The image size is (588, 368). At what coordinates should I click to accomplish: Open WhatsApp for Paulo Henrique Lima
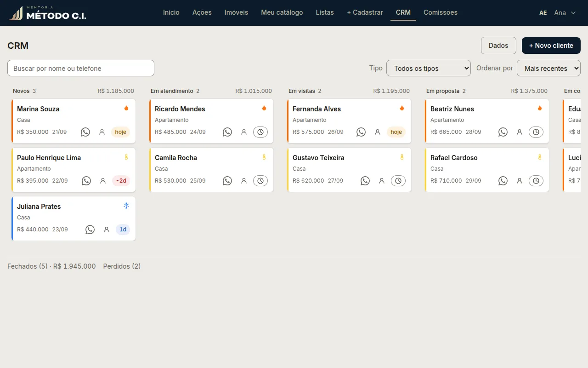86,181
